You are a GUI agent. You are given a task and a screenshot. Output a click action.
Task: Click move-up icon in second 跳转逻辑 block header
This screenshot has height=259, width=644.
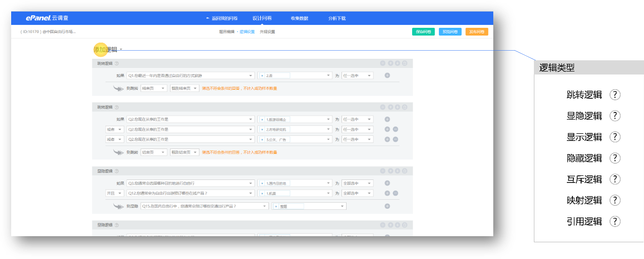[390, 107]
